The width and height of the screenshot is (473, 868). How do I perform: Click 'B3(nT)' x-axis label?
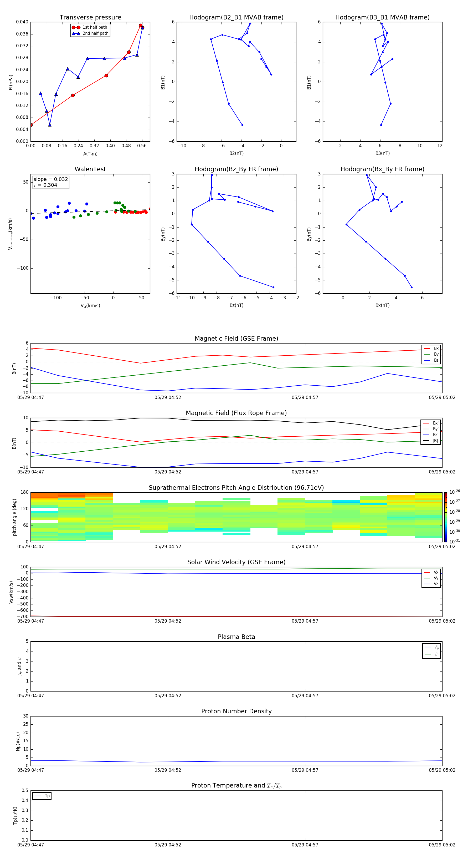click(x=382, y=153)
